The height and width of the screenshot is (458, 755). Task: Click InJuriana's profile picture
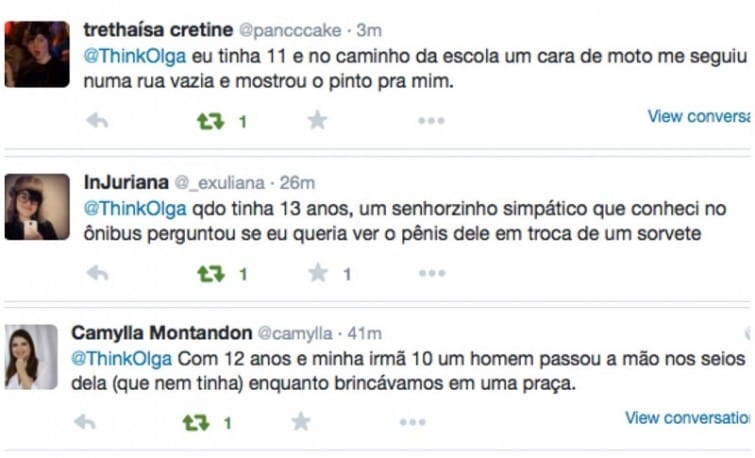point(37,206)
